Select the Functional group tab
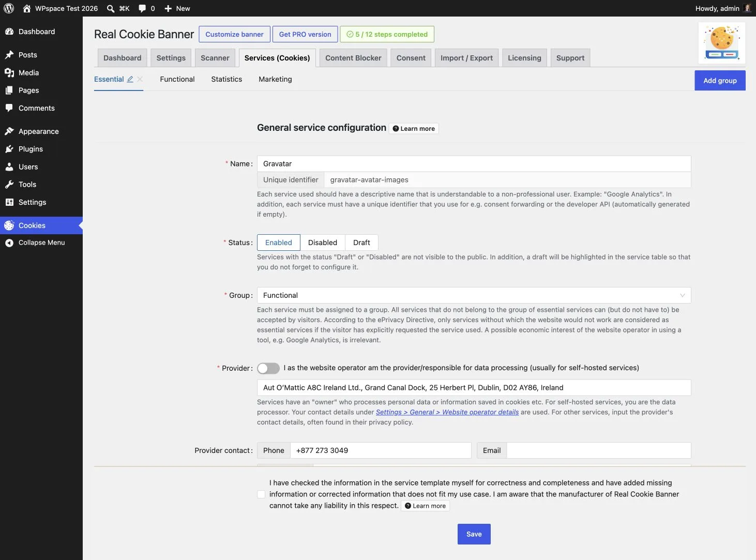The width and height of the screenshot is (756, 560). [x=177, y=79]
